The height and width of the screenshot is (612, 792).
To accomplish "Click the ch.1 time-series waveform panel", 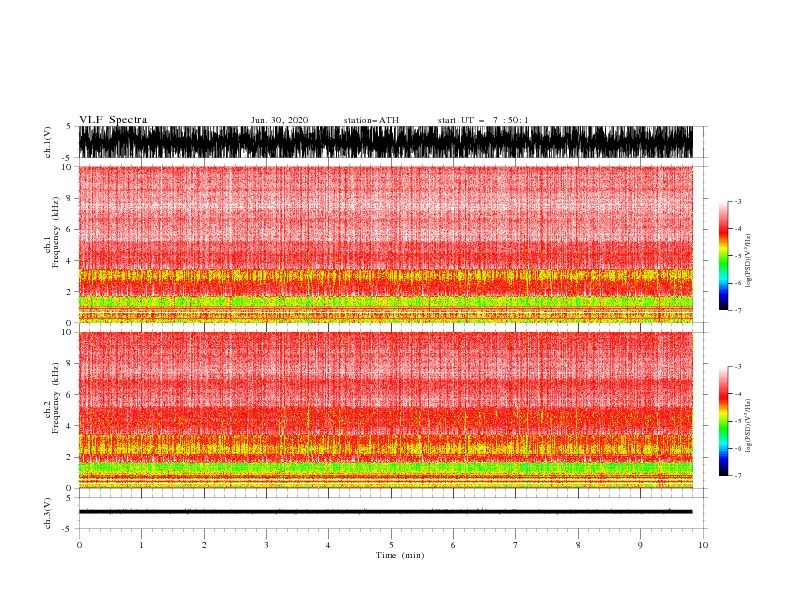I will pyautogui.click(x=385, y=142).
